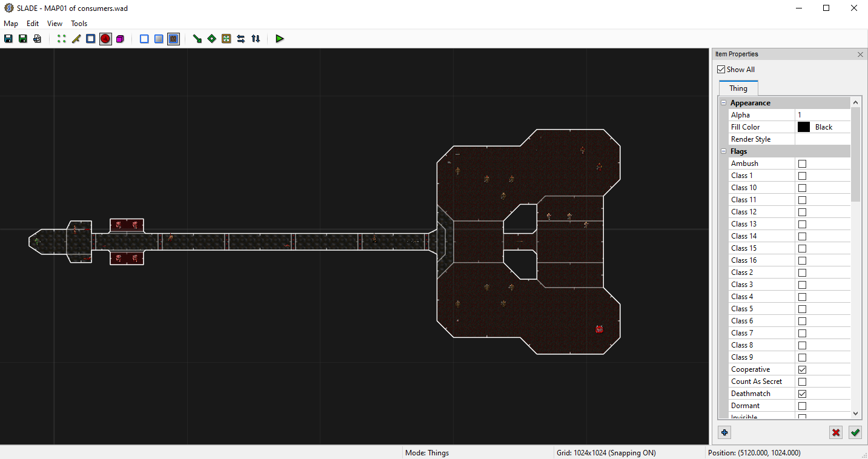
Task: Click the green Run Map play icon
Action: [279, 39]
